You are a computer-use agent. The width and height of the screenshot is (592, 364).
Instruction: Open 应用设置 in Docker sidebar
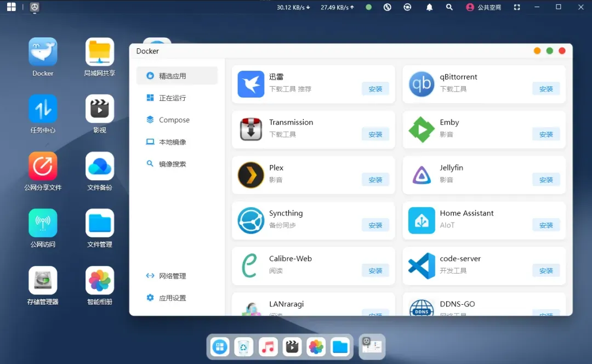[172, 298]
